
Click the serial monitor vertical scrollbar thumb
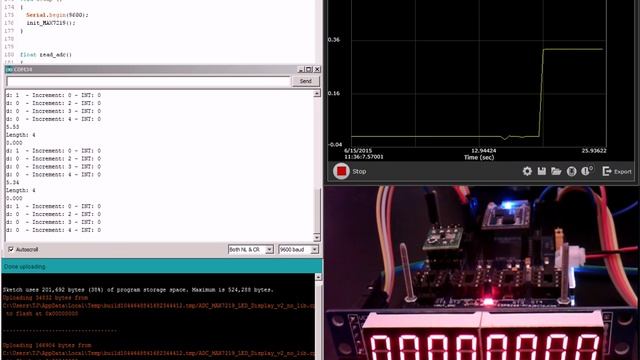tap(317, 210)
